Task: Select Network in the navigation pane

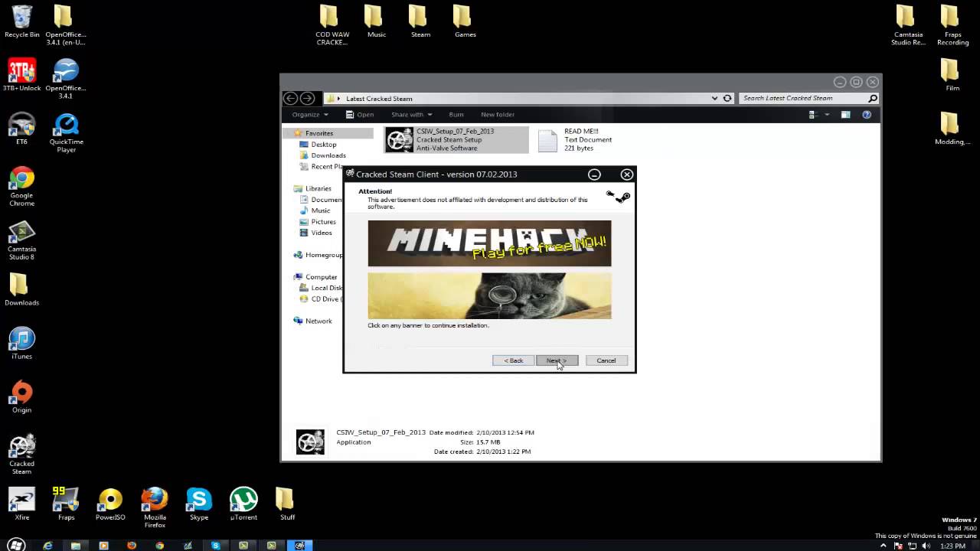Action: click(x=318, y=321)
